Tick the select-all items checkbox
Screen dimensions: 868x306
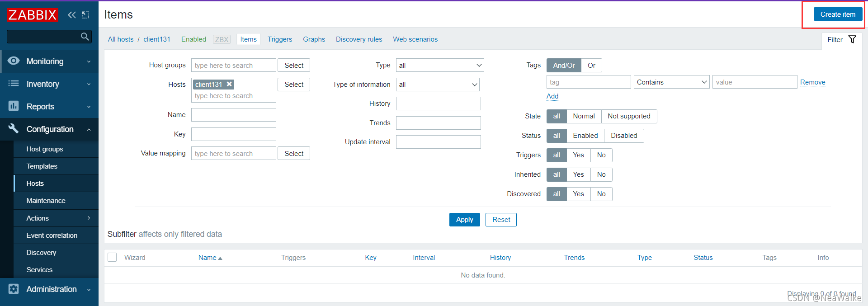pos(113,257)
